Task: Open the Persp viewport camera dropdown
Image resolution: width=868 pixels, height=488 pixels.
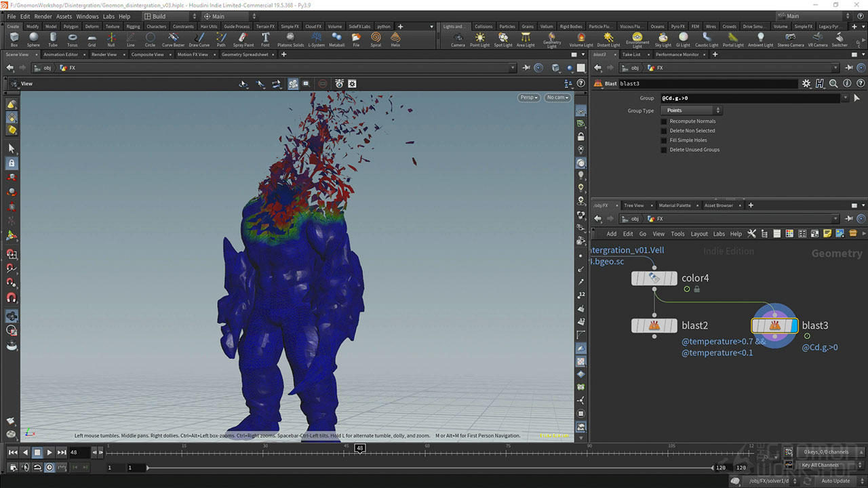Action: click(x=529, y=98)
